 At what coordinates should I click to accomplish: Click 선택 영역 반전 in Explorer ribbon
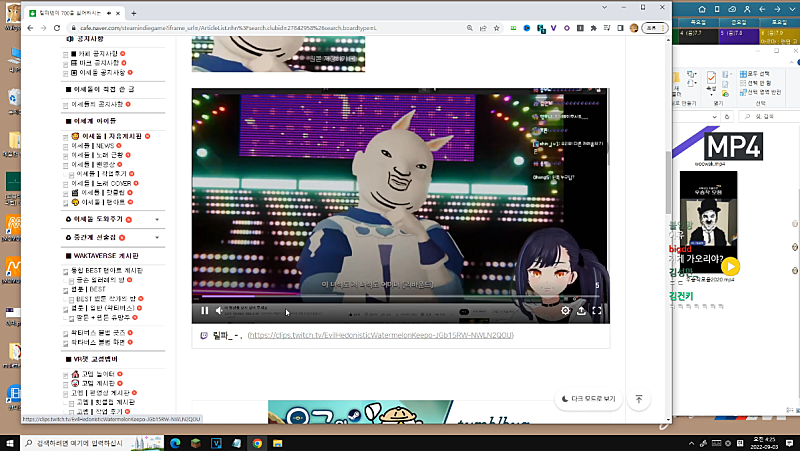[x=761, y=92]
